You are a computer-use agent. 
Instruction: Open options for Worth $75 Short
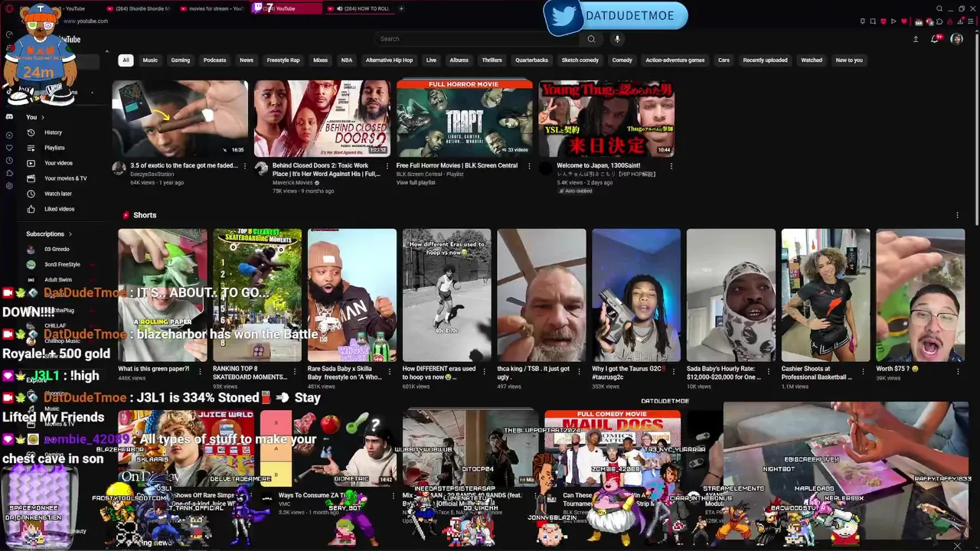click(x=958, y=370)
